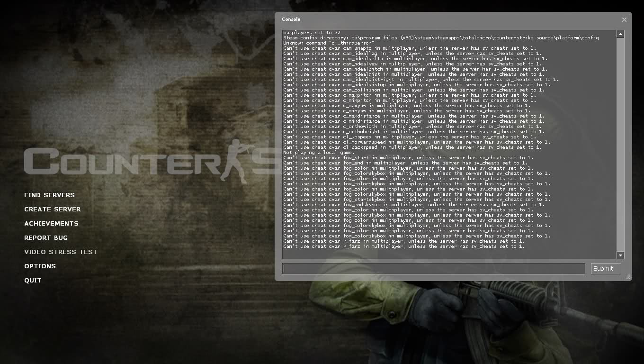
Task: Click the 'Not playing a local game' line
Action: pos(318,153)
